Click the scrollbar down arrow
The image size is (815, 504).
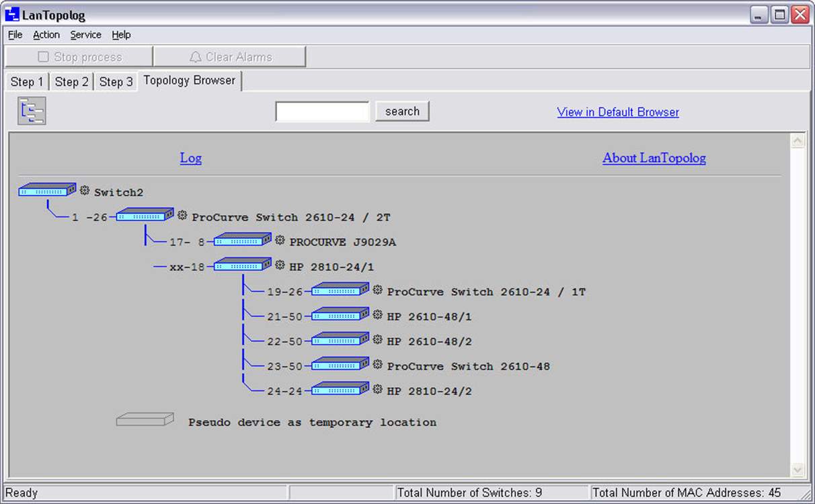point(798,470)
